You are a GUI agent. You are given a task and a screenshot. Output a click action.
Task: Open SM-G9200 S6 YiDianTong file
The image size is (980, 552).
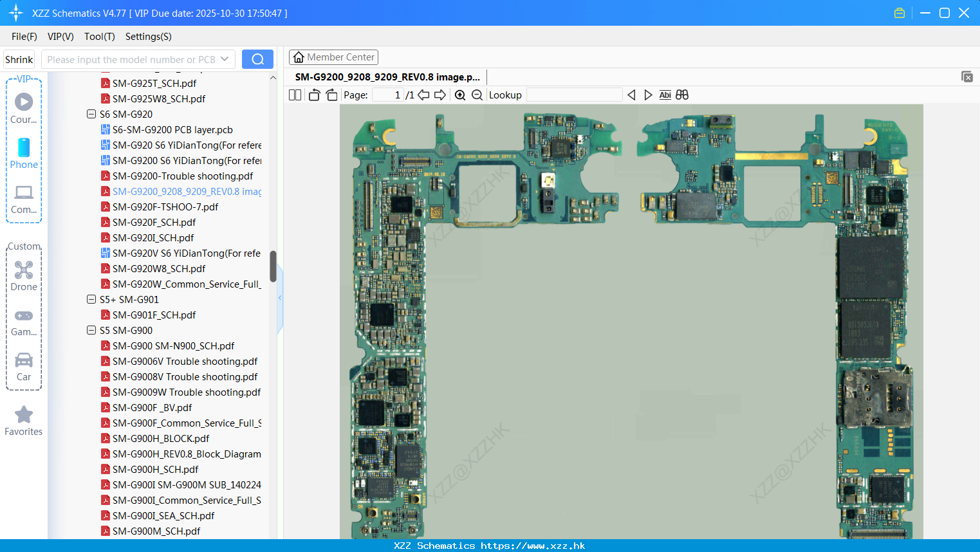(181, 160)
